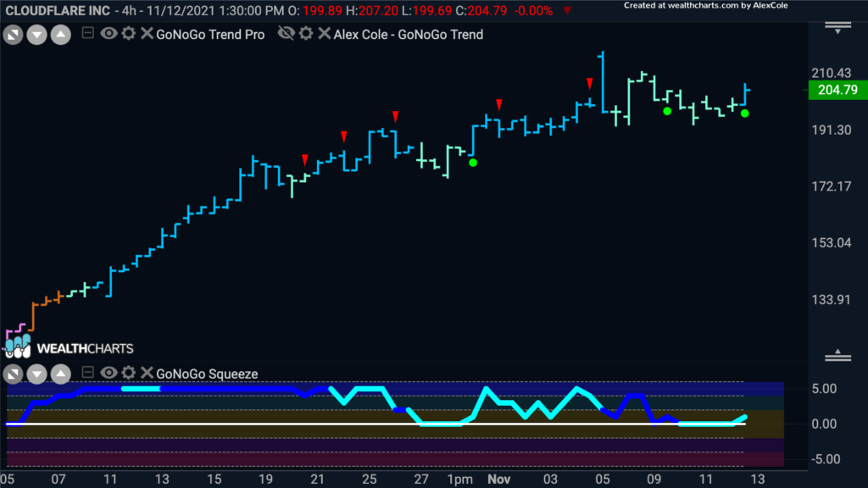
Task: Click the 0.00 Squeeze axis label
Action: [x=824, y=424]
